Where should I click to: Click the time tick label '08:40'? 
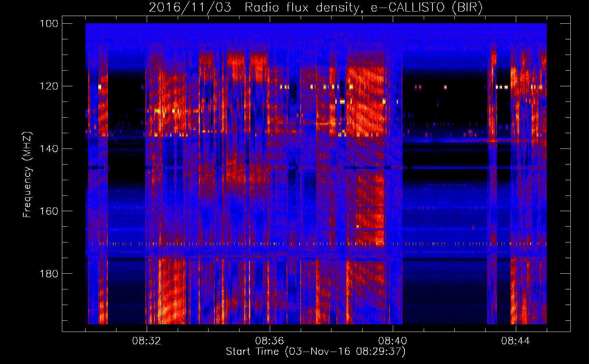pos(392,341)
